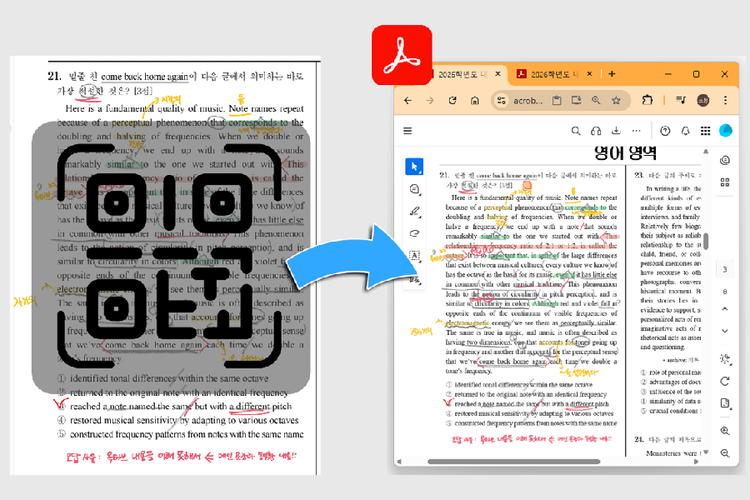The width and height of the screenshot is (750, 500).
Task: Click the vertical scrollbar thumb in PDF viewer
Action: (x=706, y=240)
